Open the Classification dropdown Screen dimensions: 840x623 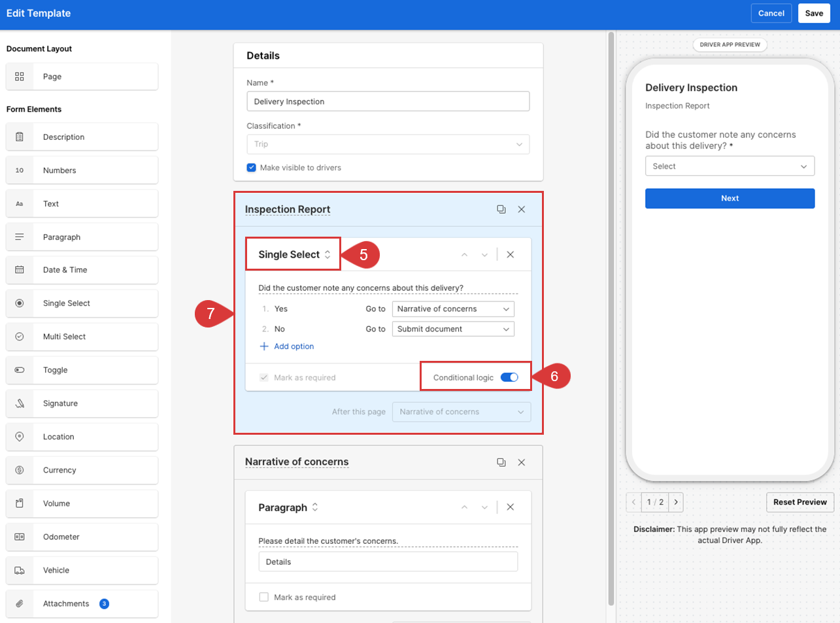coord(388,144)
